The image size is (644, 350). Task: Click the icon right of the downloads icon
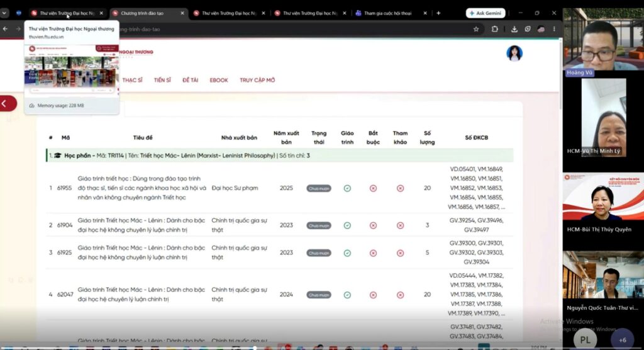tap(528, 29)
